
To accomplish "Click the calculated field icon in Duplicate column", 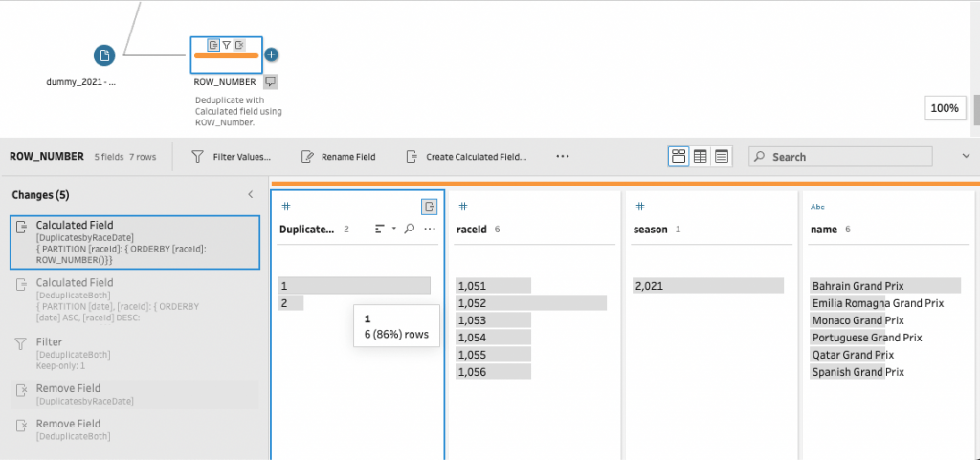I will click(x=430, y=207).
